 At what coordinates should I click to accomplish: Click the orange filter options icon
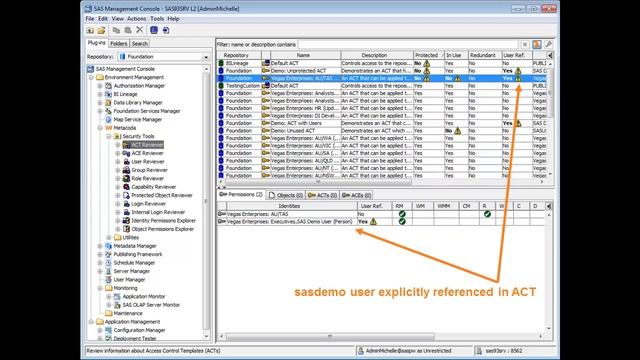tap(537, 44)
